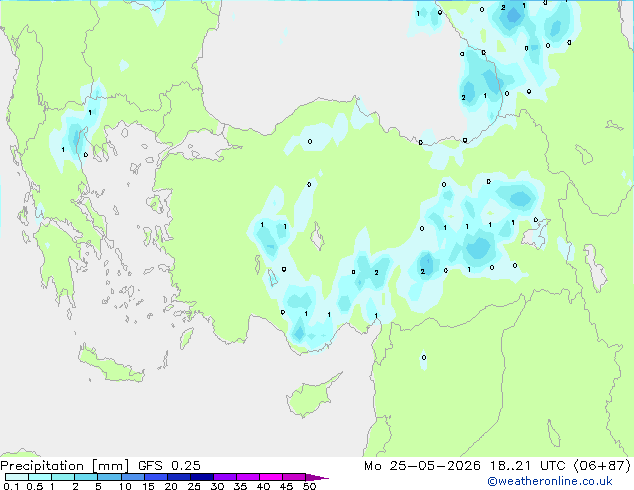Viewport: 634px width, 490px height.
Task: Click the 'Precipitation [mm]' title text
Action: pos(65,466)
